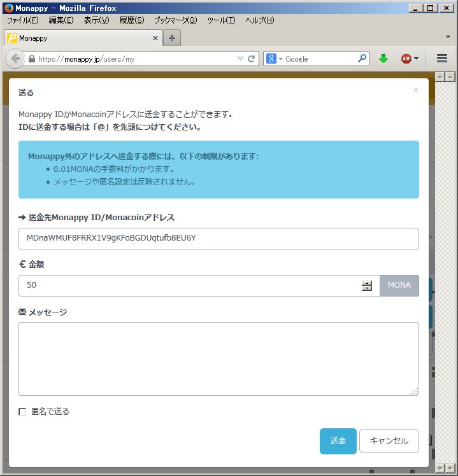Increase amount with the spinner up arrow
The image size is (458, 476).
(x=367, y=283)
